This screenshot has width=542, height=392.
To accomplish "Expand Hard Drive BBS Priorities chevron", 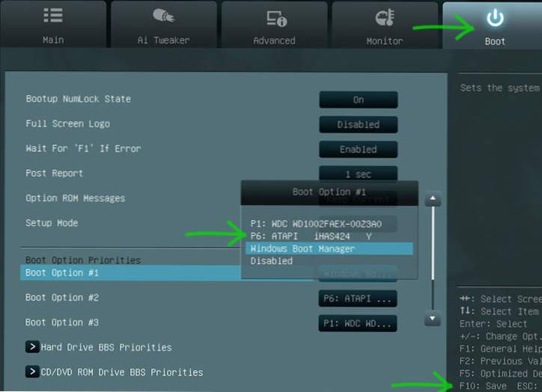I will click(x=32, y=347).
